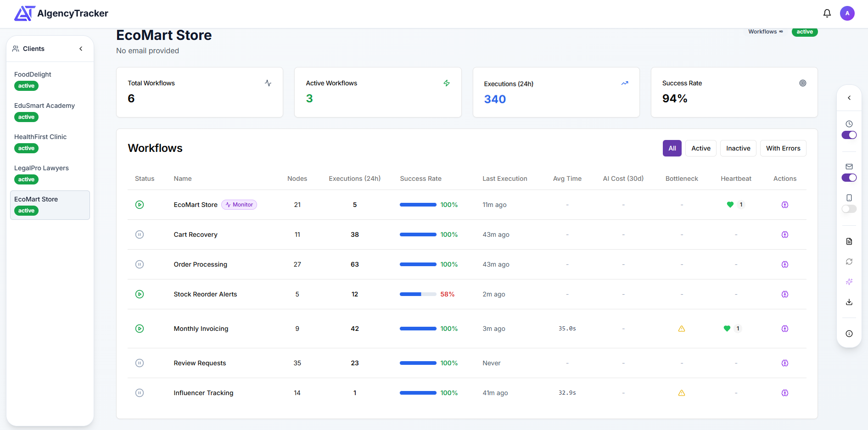Image resolution: width=868 pixels, height=430 pixels.
Task: Select the With Errors filter tab
Action: [x=783, y=148]
